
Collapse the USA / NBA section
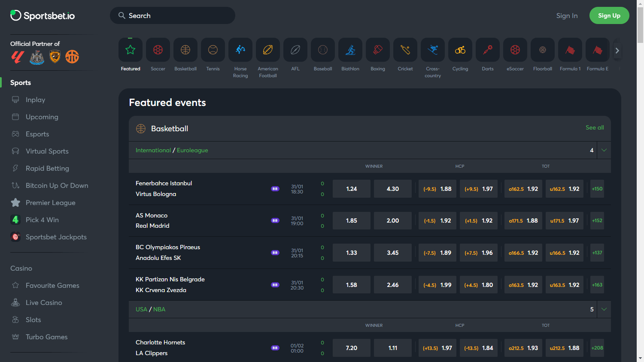point(604,309)
